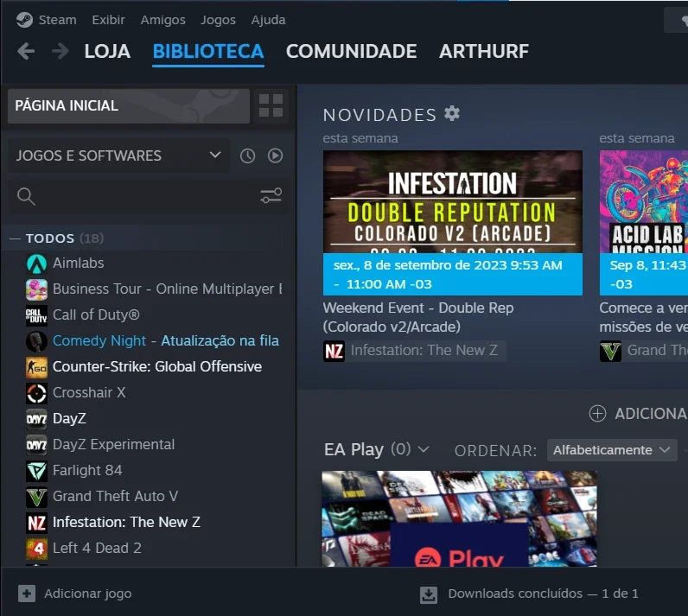Image resolution: width=688 pixels, height=616 pixels.
Task: Open the Ajuda menu
Action: point(268,20)
